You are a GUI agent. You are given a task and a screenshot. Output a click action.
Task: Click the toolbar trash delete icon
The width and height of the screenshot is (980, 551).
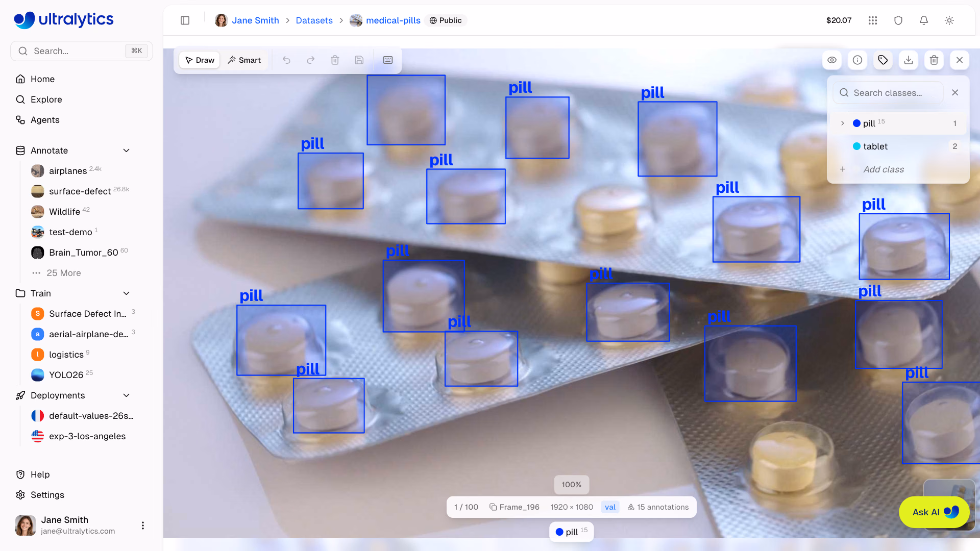tap(335, 60)
